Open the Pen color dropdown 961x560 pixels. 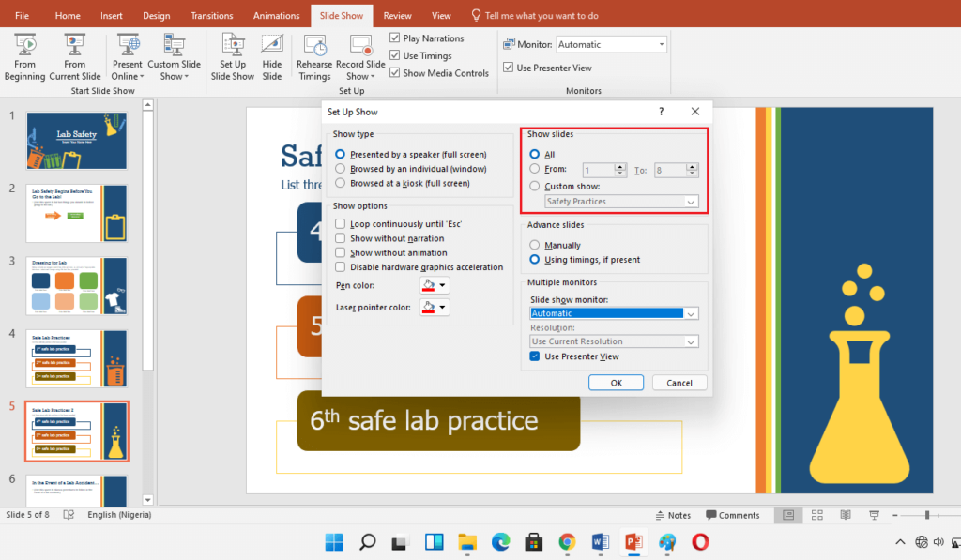pyautogui.click(x=435, y=285)
